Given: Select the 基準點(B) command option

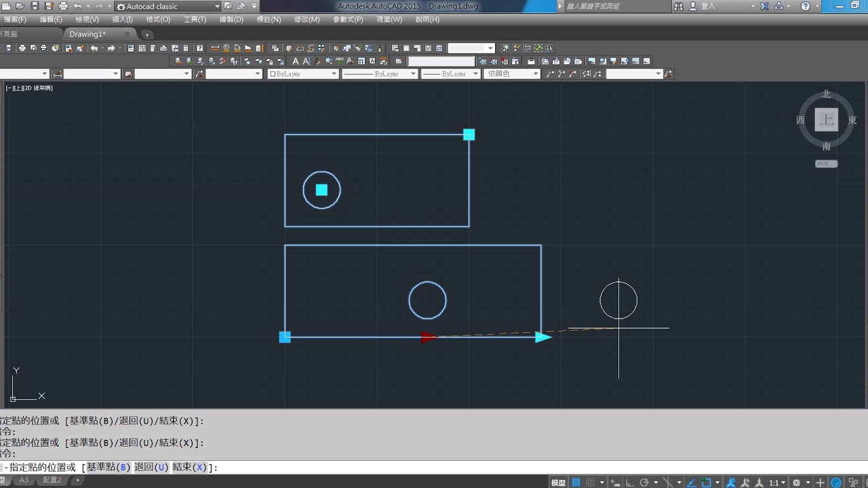Looking at the screenshot, I should tap(108, 468).
